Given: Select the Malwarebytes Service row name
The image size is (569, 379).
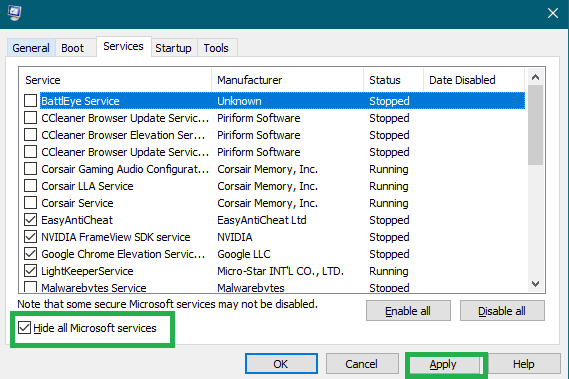Looking at the screenshot, I should click(94, 287).
